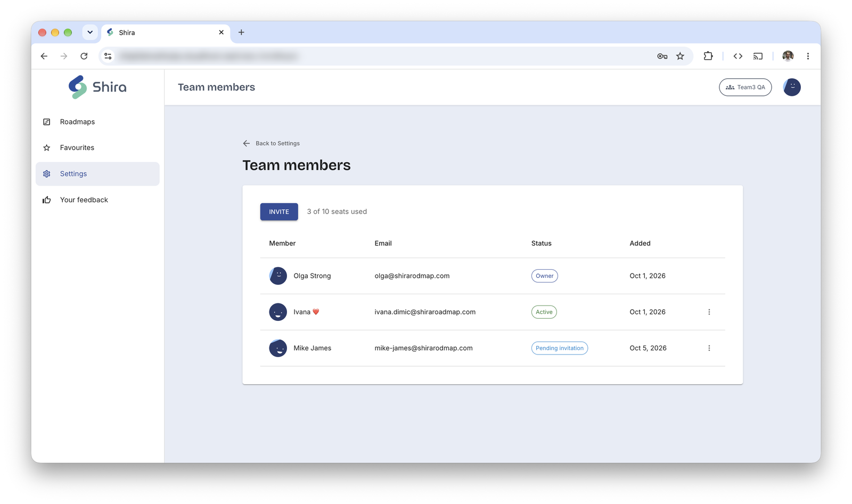
Task: Bookmark this page with star icon
Action: tap(680, 56)
